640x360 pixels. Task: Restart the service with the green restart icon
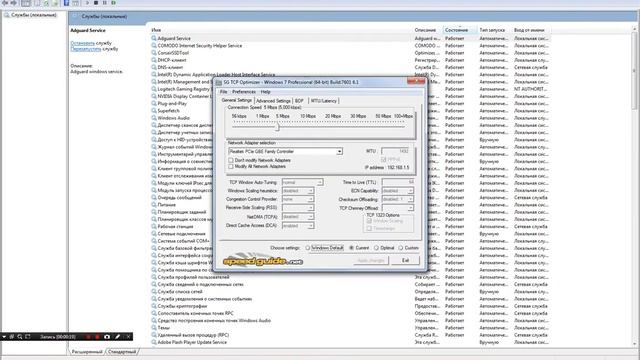113,3
